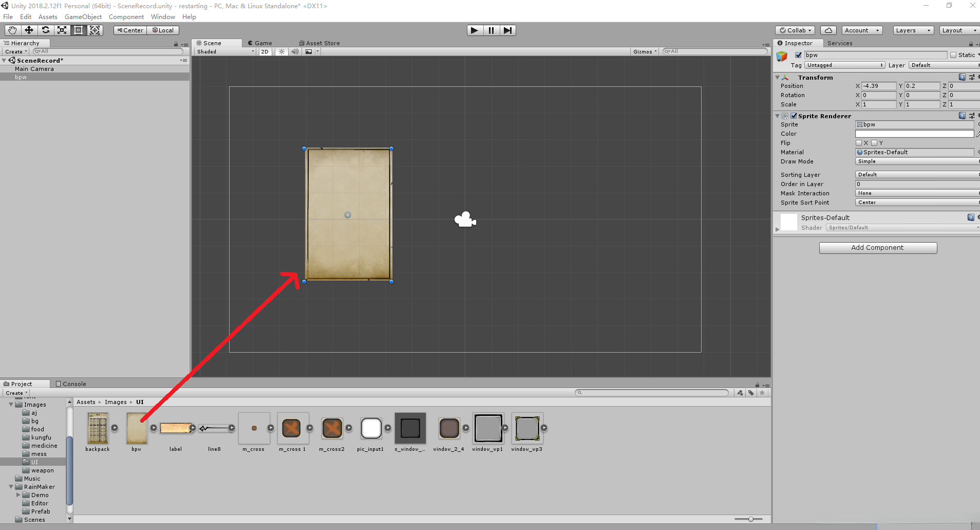Save project search star icon
980x530 pixels.
762,393
